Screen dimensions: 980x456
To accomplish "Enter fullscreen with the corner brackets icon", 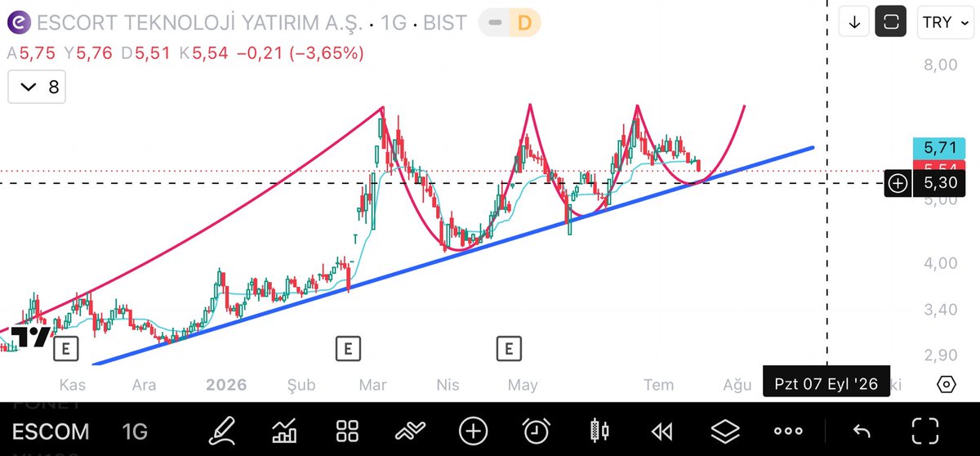I will (924, 430).
